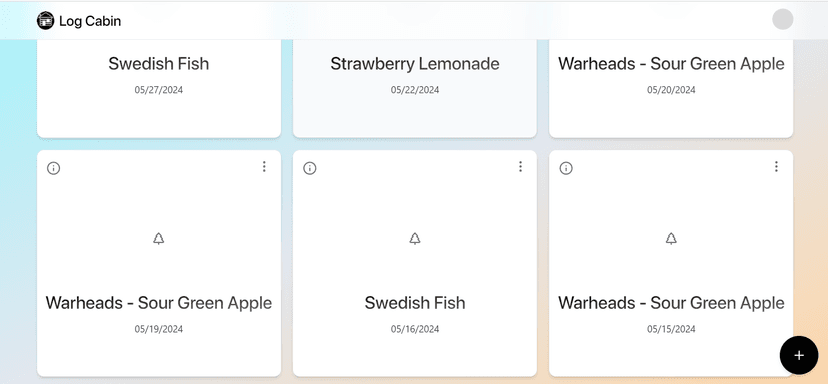Click the Swedish Fish title dated 05/16/2024
The width and height of the screenshot is (828, 384).
point(415,303)
